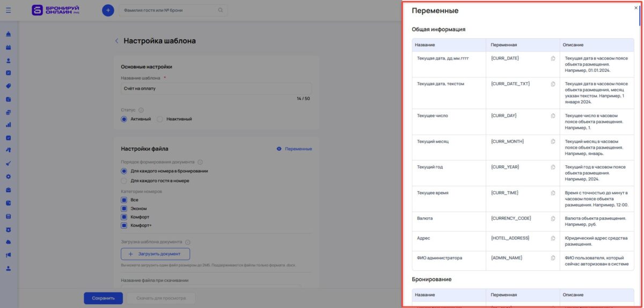Choose Для каждого гостя в номере
The height and width of the screenshot is (308, 644).
coord(124,181)
